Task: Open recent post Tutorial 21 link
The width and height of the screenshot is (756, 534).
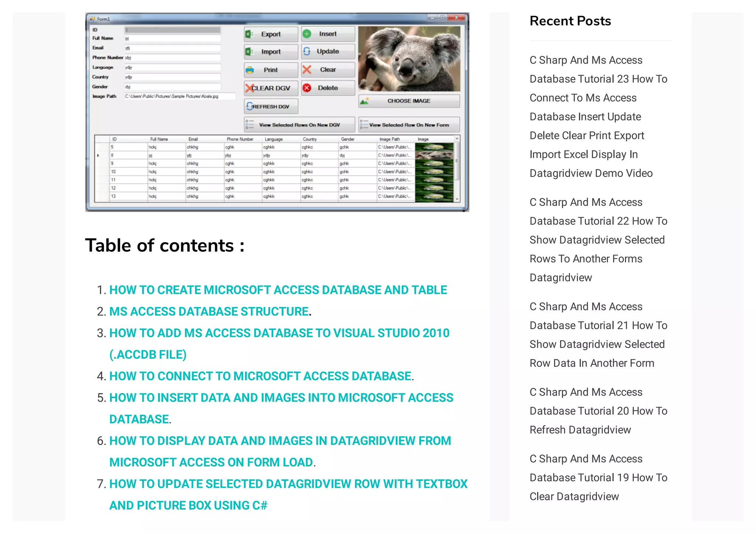Action: click(598, 335)
